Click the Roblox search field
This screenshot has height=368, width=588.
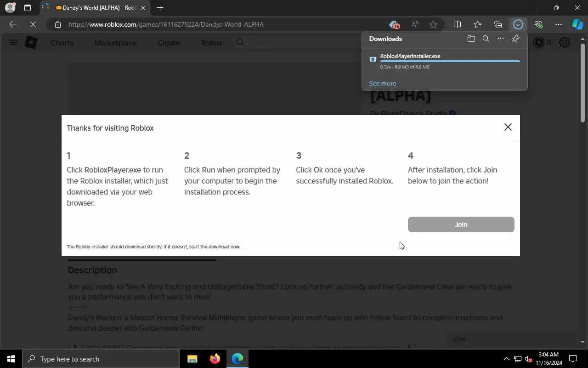[x=299, y=42]
